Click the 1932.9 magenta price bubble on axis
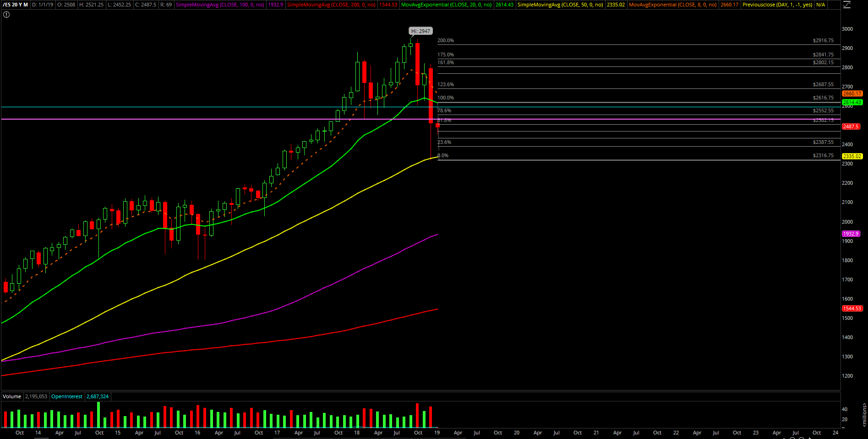The height and width of the screenshot is (439, 868). pos(851,234)
